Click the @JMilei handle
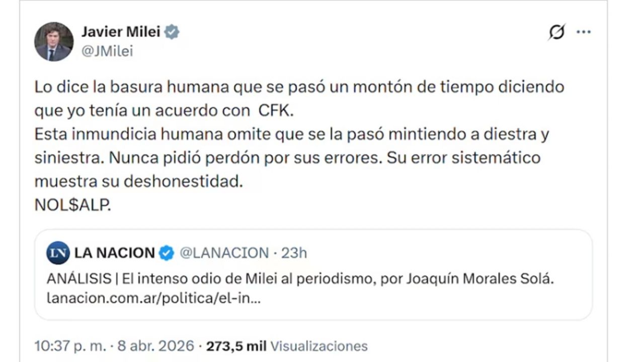The height and width of the screenshot is (362, 644). point(107,51)
